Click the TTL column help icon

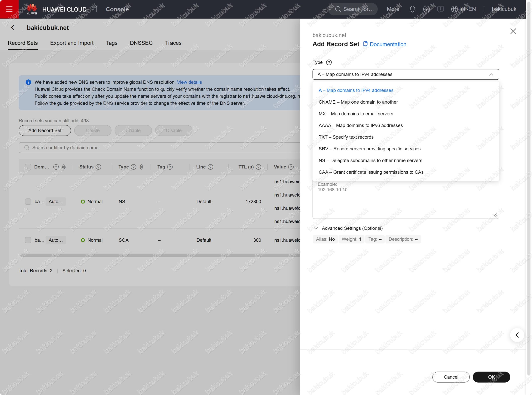[x=258, y=167]
